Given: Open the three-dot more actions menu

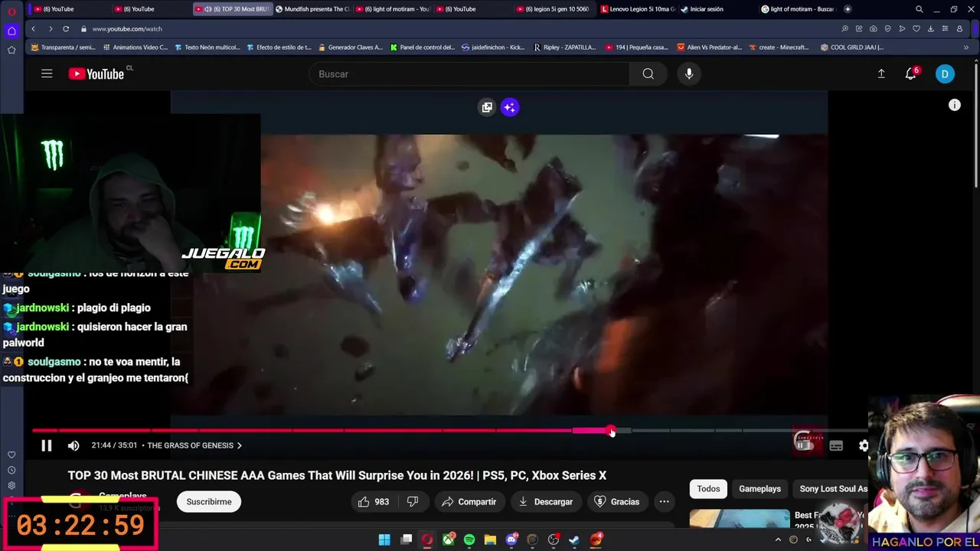Looking at the screenshot, I should (x=665, y=502).
